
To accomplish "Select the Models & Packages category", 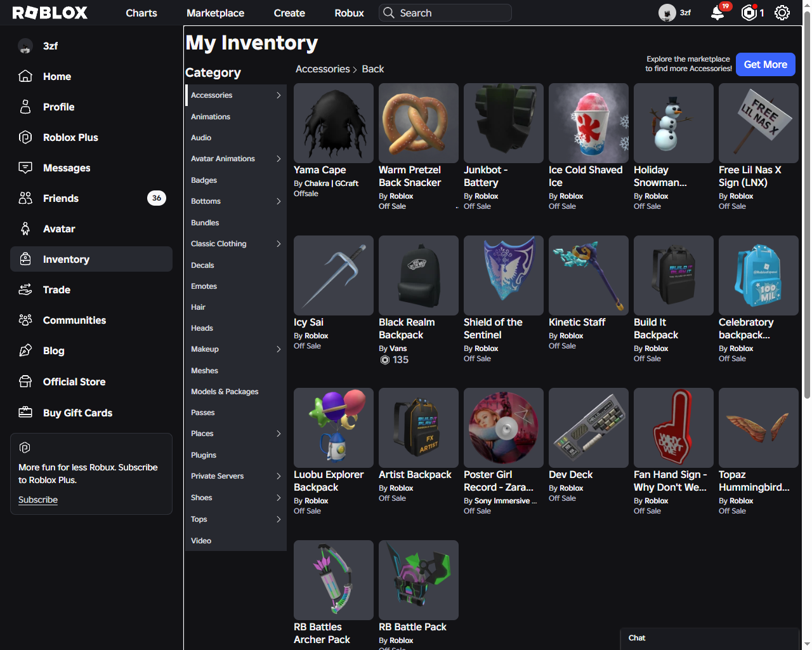I will tap(235, 392).
